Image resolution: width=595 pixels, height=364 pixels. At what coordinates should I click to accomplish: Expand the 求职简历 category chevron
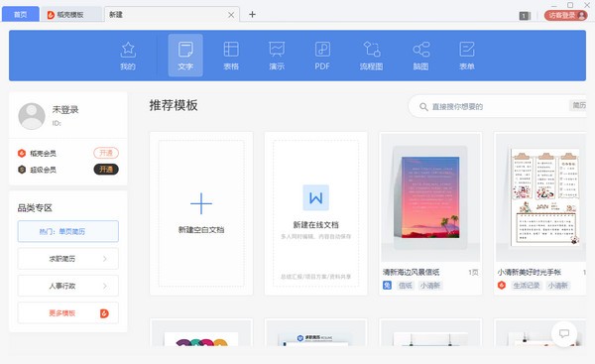[x=105, y=259]
